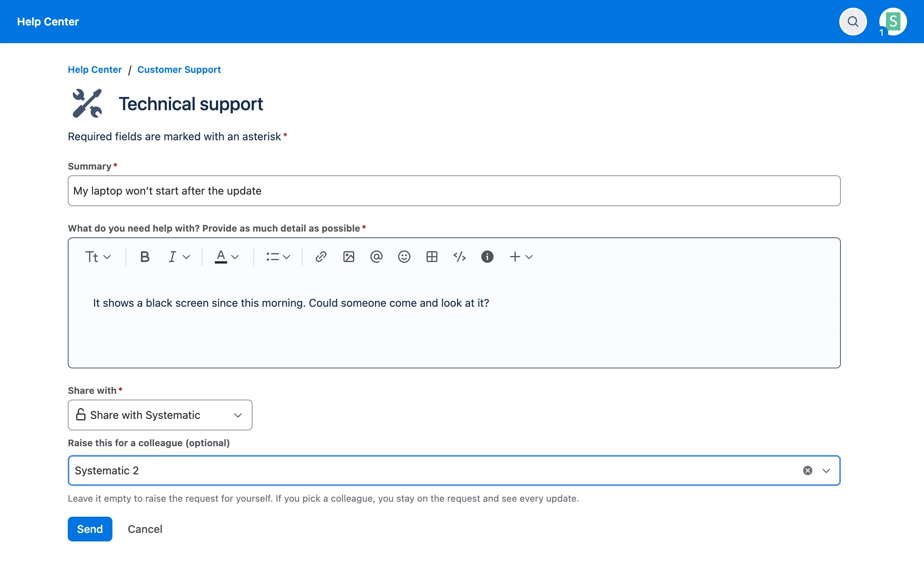Insert a code snippet
This screenshot has height=578, width=924.
(x=459, y=257)
